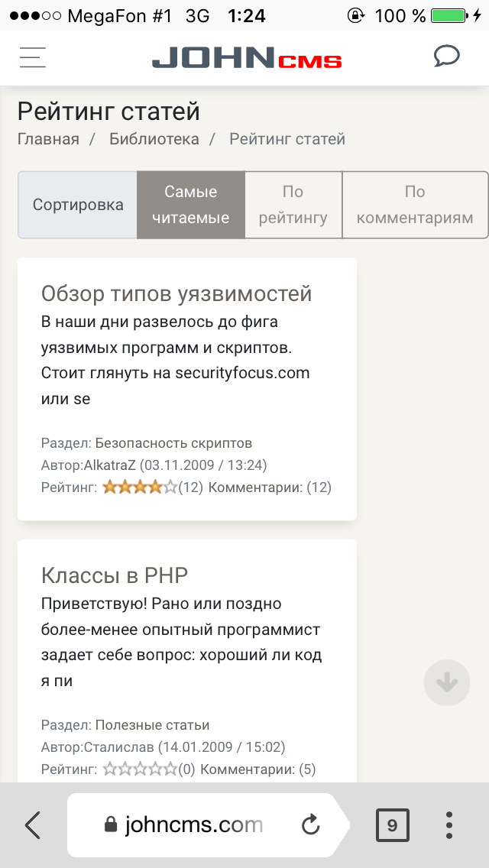Tap the JohnCMS logo

tap(246, 58)
